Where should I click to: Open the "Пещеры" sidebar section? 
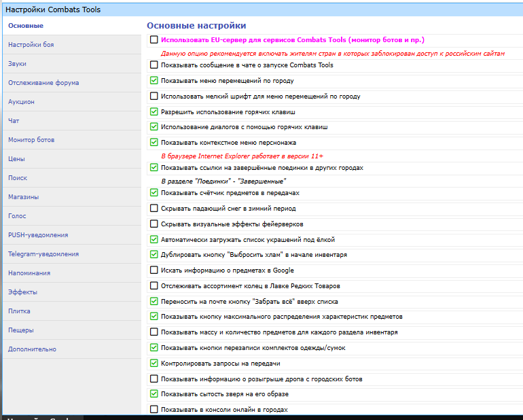click(x=21, y=330)
